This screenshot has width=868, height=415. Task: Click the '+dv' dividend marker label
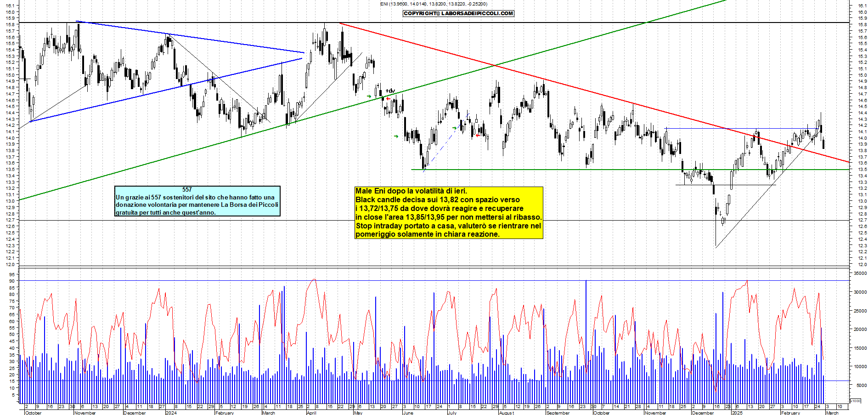pyautogui.click(x=390, y=91)
